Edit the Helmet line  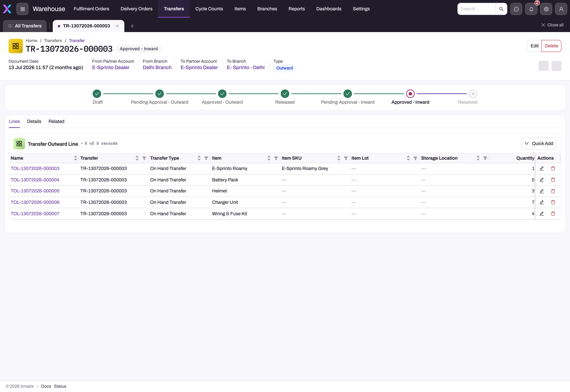[542, 191]
